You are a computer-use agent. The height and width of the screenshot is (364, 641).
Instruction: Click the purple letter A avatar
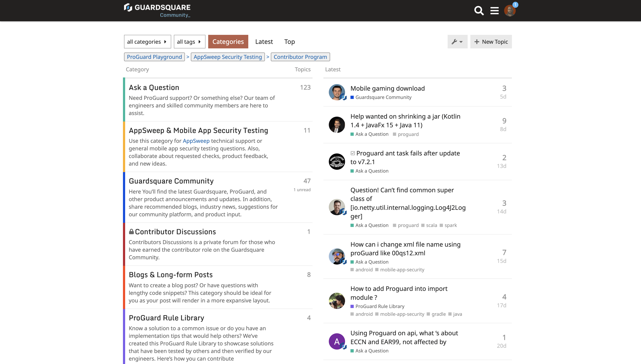click(337, 341)
